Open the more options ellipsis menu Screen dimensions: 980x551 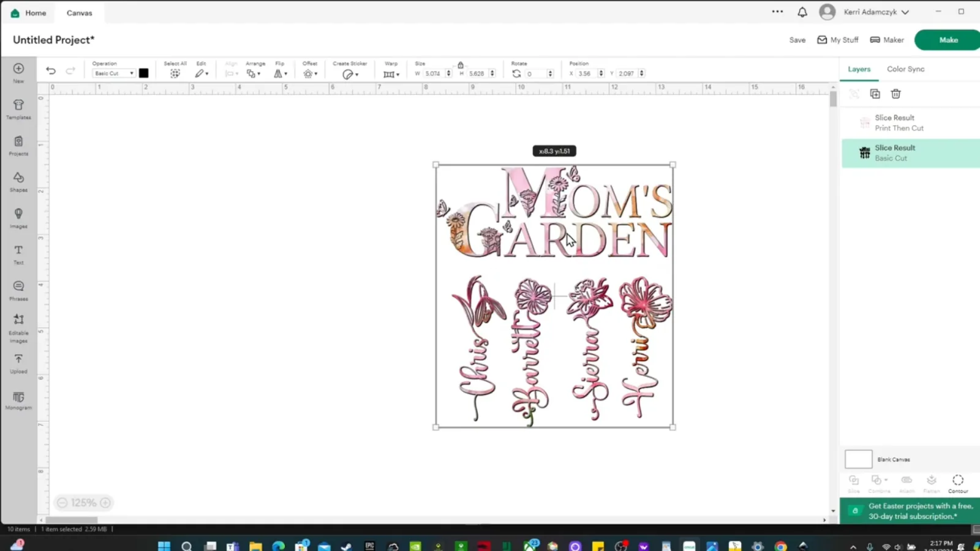777,12
